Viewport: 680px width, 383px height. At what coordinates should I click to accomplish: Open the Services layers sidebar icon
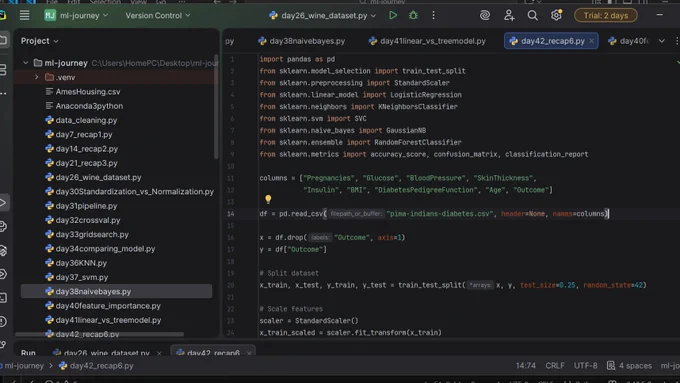coord(3,250)
